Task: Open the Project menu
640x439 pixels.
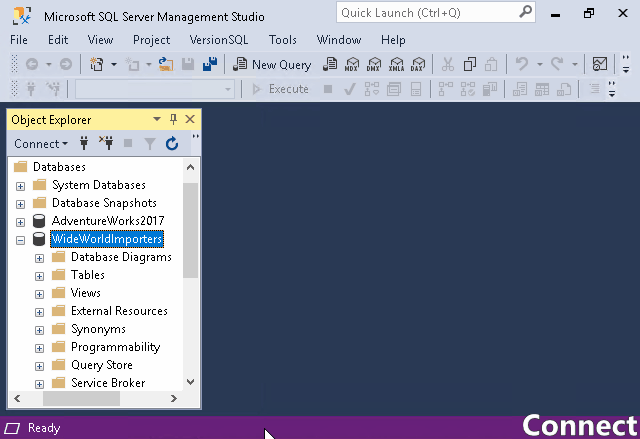Action: point(151,40)
